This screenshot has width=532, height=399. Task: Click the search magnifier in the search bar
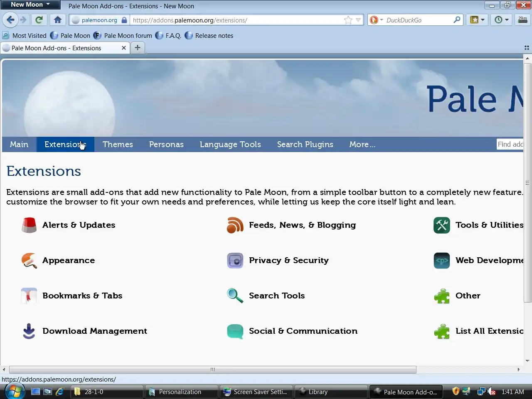pyautogui.click(x=457, y=20)
